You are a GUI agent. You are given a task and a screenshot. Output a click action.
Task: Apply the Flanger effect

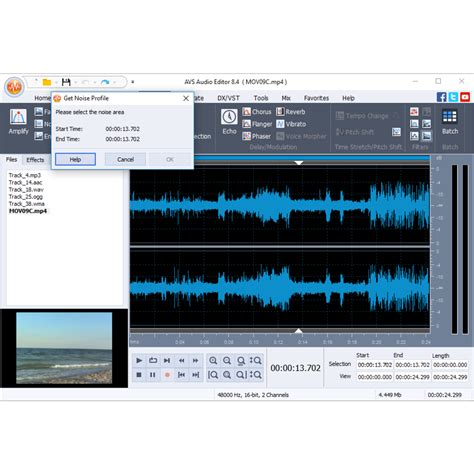(257, 124)
